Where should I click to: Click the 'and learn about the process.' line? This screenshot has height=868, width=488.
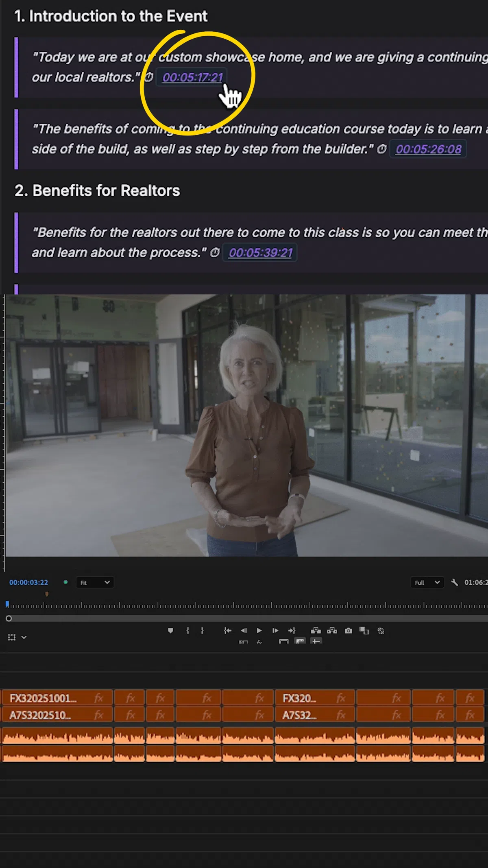[119, 253]
